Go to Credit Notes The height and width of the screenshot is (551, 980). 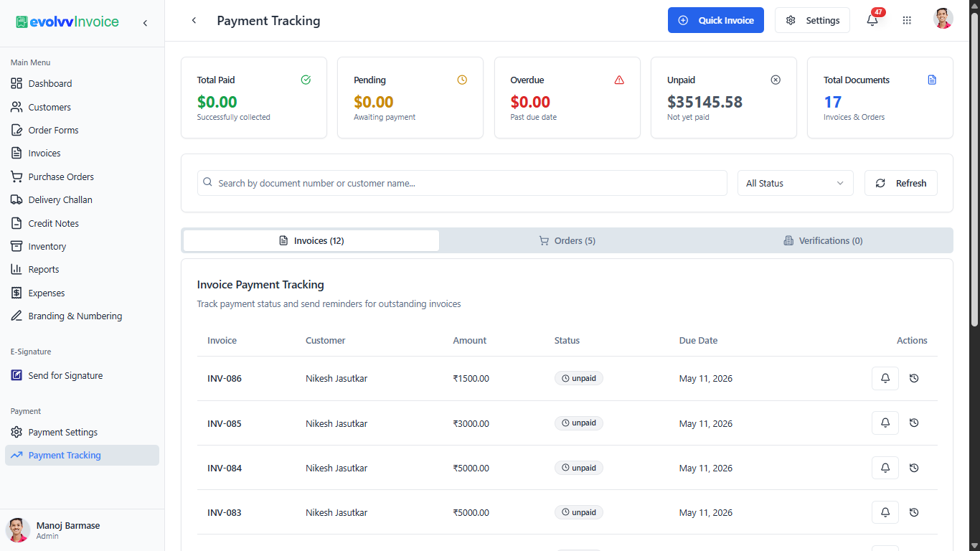click(83, 223)
